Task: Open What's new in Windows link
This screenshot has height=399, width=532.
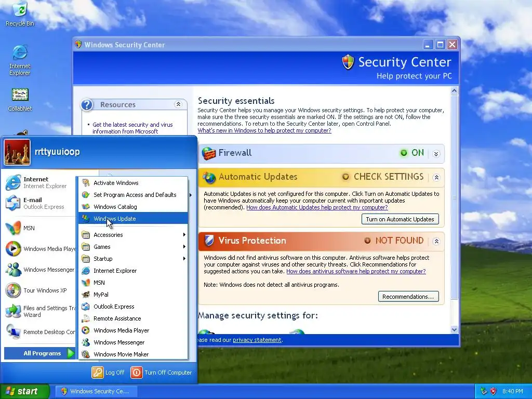Action: pos(264,130)
